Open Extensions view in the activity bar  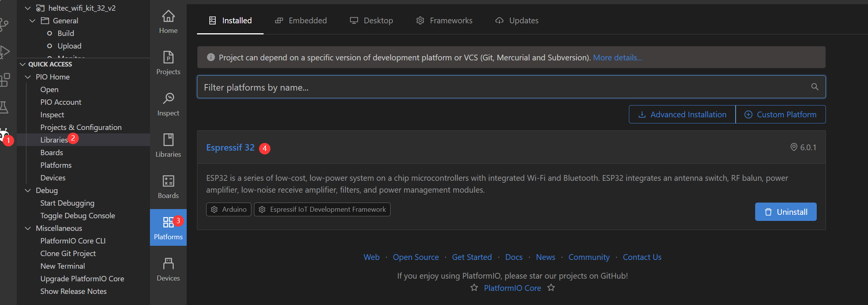tap(4, 79)
